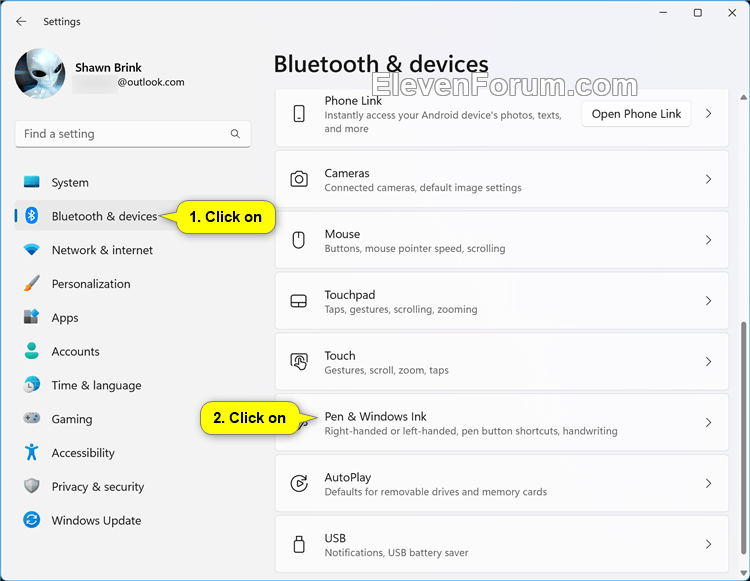Image resolution: width=750 pixels, height=581 pixels.
Task: Open the AutoPlay row chevron
Action: 708,483
